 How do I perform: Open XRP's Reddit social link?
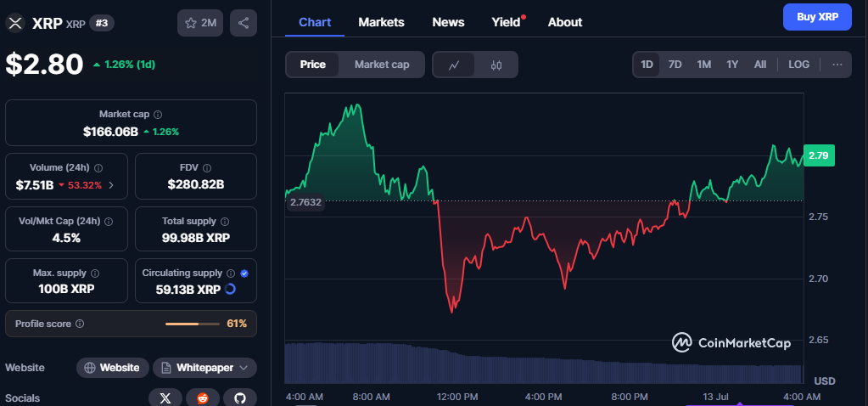(x=203, y=398)
